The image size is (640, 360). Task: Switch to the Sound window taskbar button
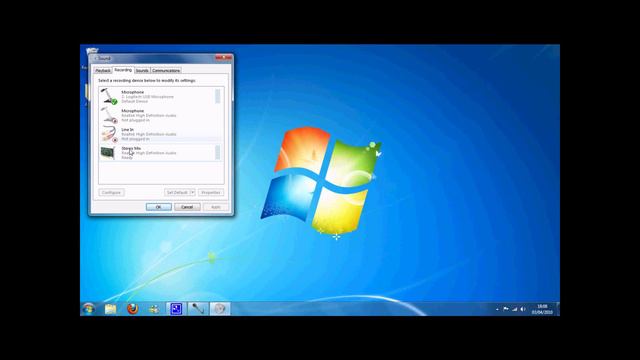(x=220, y=309)
